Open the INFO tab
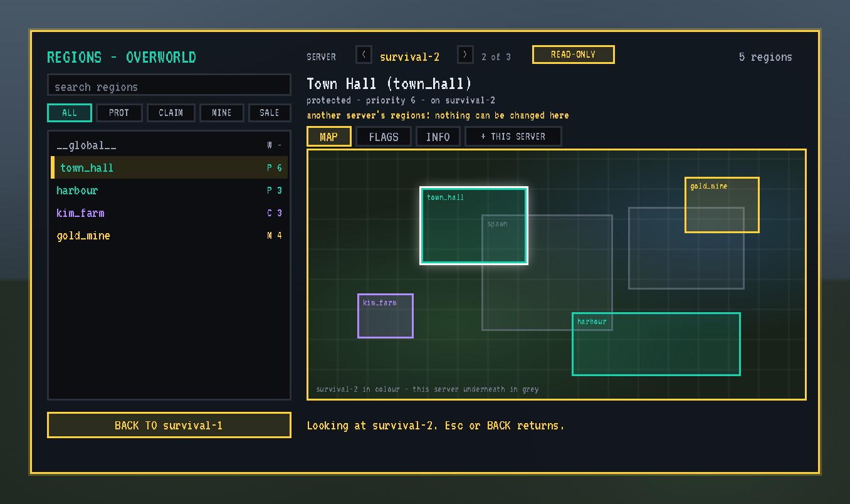 click(x=438, y=137)
